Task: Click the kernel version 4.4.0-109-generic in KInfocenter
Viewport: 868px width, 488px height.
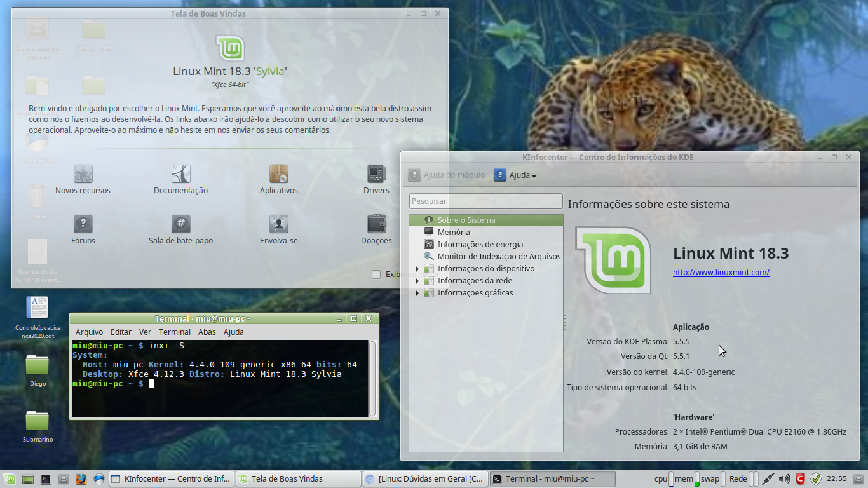Action: coord(703,372)
